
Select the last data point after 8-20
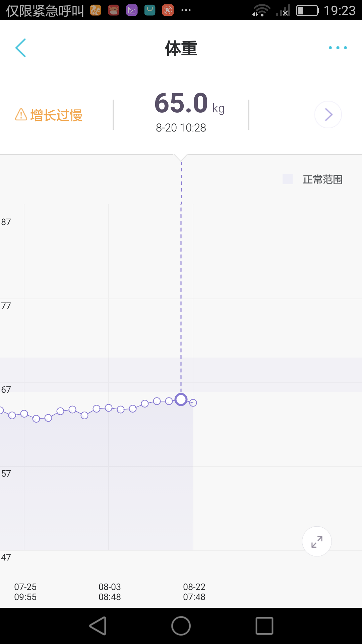[193, 402]
